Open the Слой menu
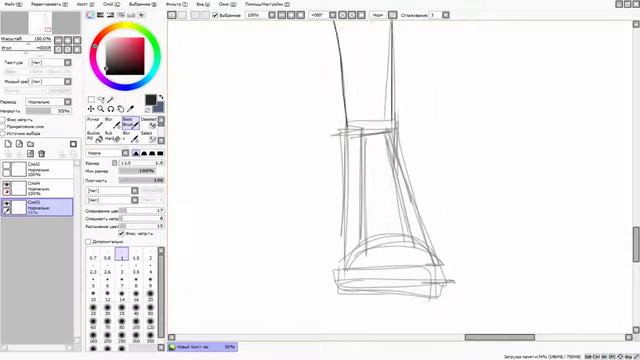640x360 pixels. (x=111, y=4)
